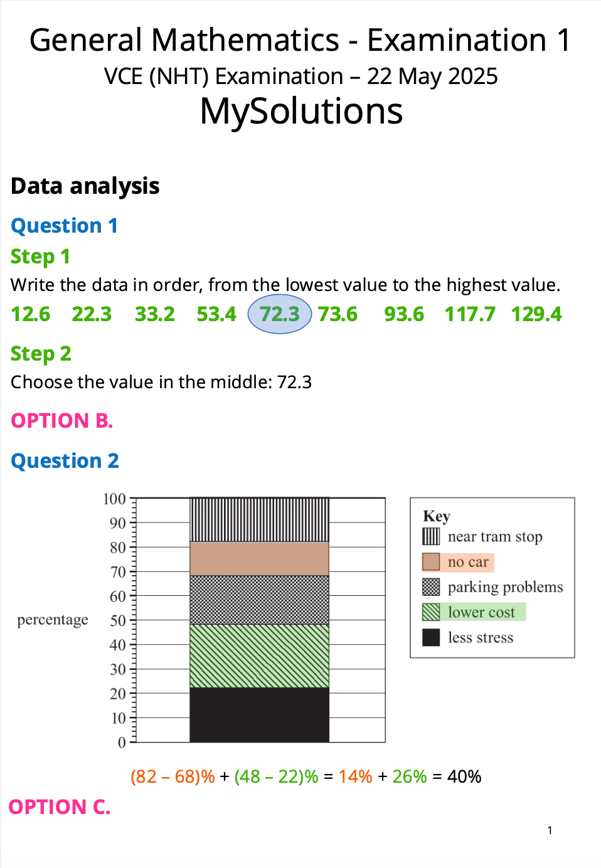Image resolution: width=601 pixels, height=868 pixels.
Task: Select the green hatched lower cost segment
Action: 260,656
